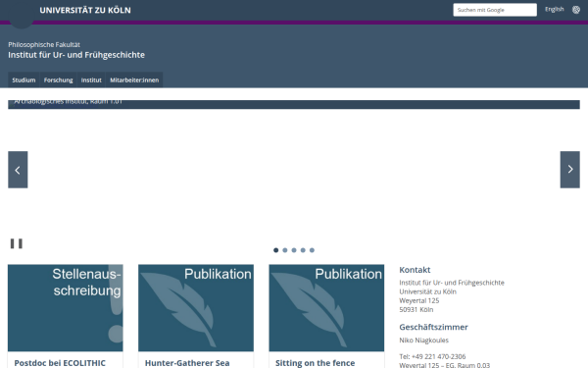Click the postal line 50931 Köln

(416, 309)
